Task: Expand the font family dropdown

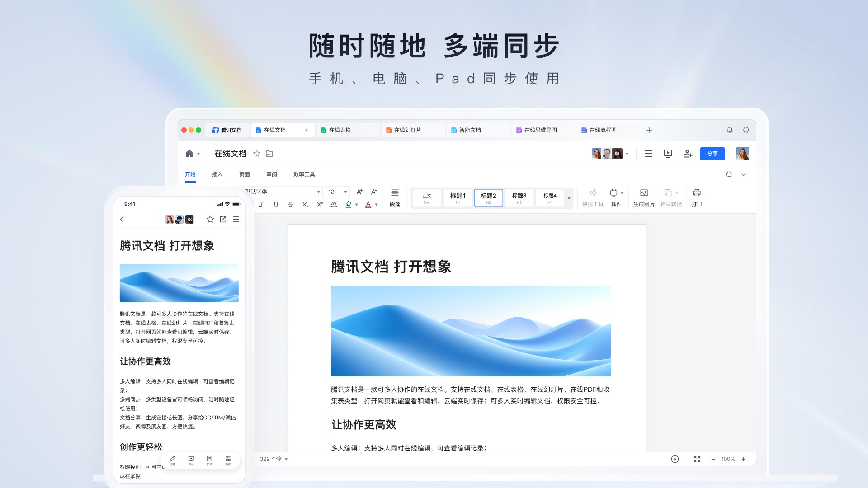Action: (x=318, y=192)
